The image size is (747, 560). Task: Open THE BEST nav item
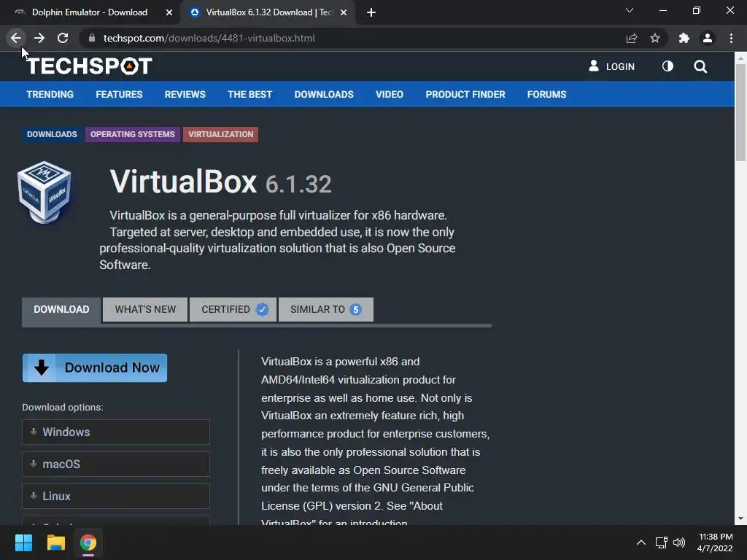click(249, 94)
